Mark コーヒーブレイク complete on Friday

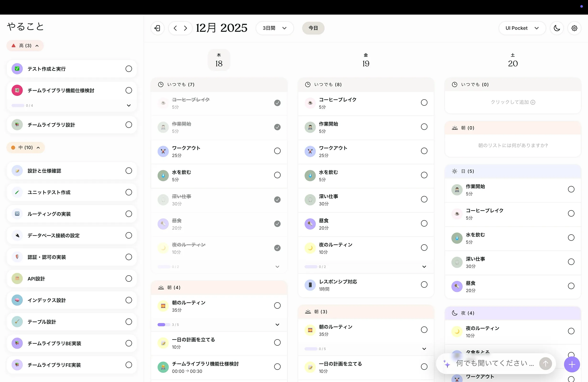[x=424, y=102]
